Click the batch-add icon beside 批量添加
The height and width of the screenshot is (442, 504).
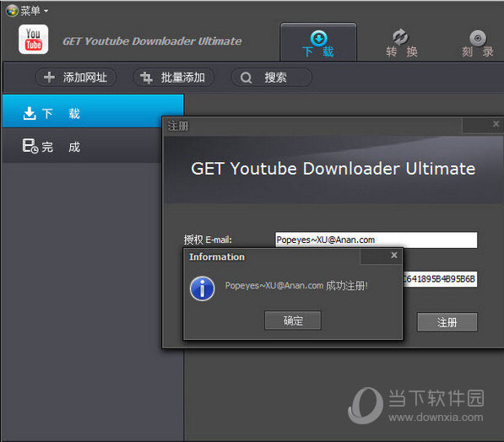(x=147, y=78)
